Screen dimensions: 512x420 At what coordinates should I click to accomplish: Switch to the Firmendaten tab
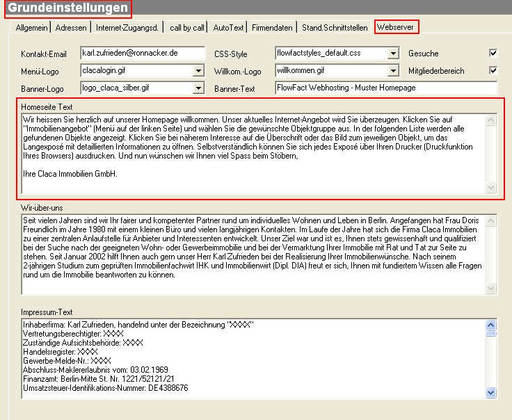coord(272,27)
